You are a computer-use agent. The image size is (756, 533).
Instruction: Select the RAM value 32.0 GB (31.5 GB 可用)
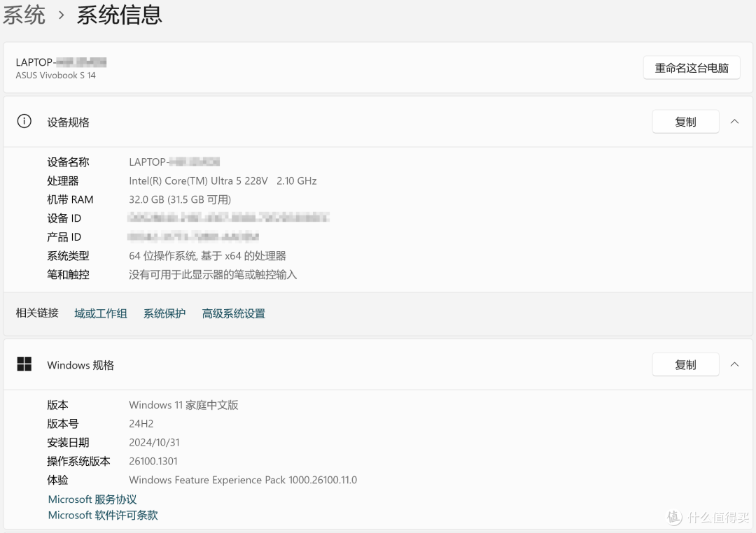click(180, 199)
